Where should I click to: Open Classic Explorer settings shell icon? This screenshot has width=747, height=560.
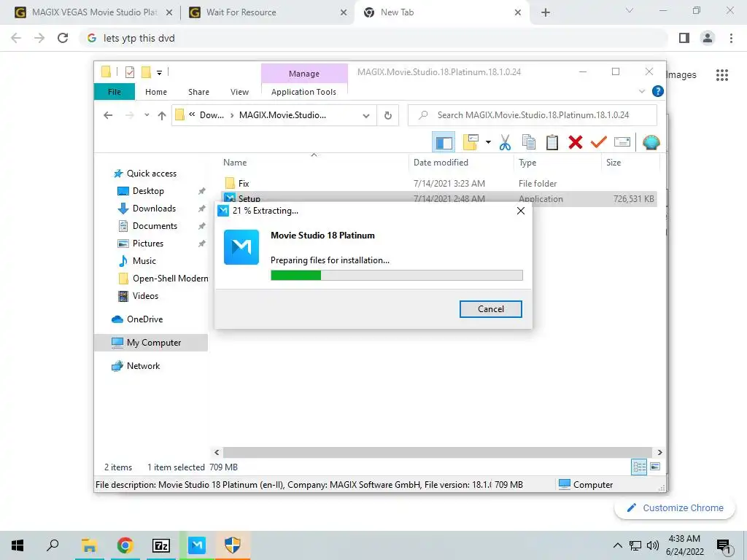point(651,142)
